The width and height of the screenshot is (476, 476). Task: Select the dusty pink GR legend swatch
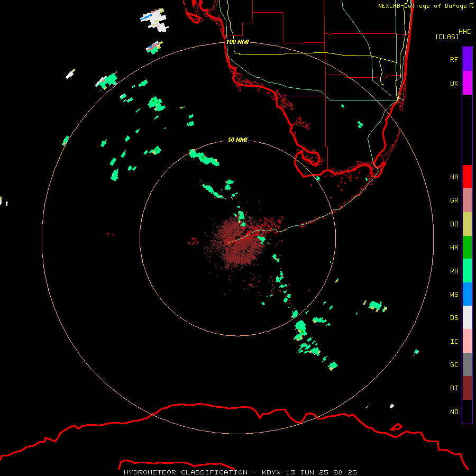click(467, 200)
